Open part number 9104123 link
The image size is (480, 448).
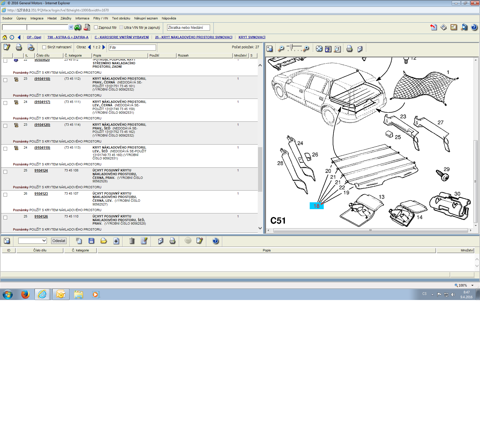(41, 194)
